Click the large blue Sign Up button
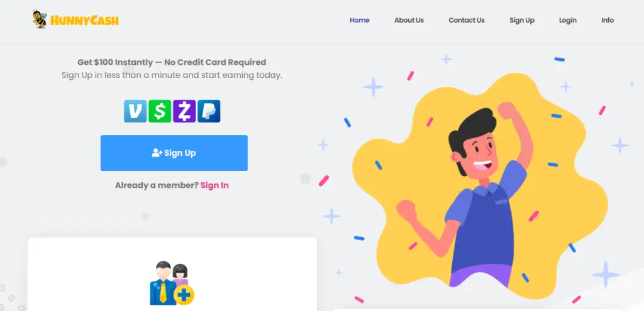644x311 pixels. tap(174, 153)
